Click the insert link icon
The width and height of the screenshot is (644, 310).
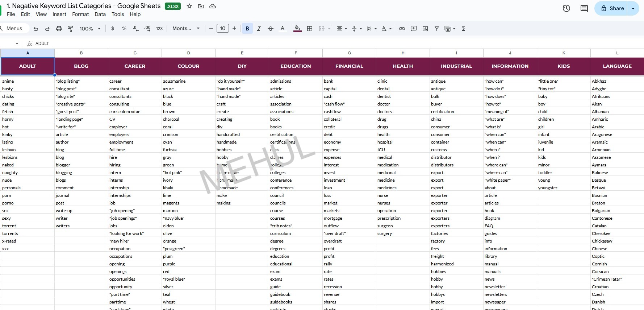pyautogui.click(x=402, y=29)
